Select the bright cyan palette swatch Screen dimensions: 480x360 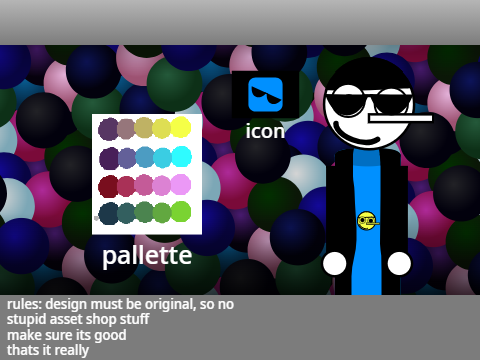pos(182,156)
